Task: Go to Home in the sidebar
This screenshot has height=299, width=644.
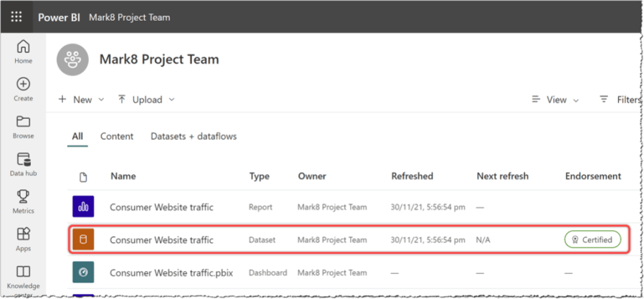Action: 24,52
